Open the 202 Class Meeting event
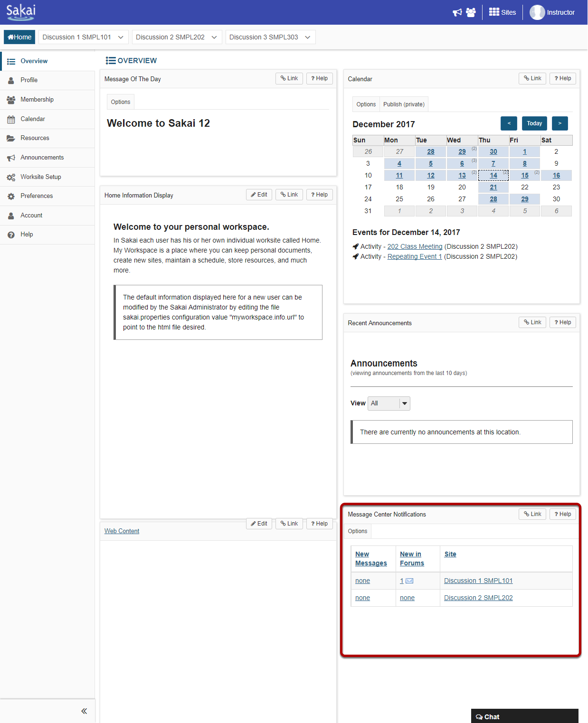The height and width of the screenshot is (723, 588). click(x=415, y=247)
